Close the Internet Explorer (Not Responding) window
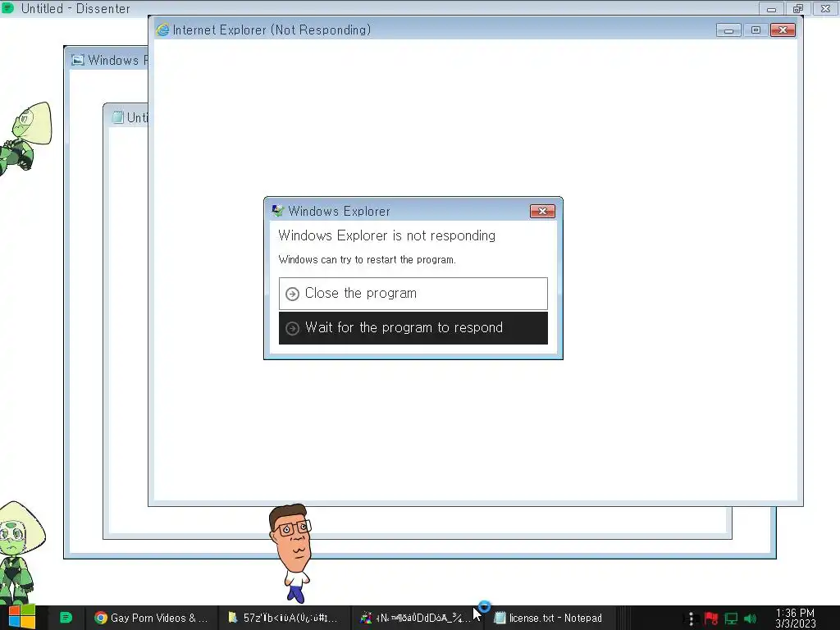 [x=783, y=30]
